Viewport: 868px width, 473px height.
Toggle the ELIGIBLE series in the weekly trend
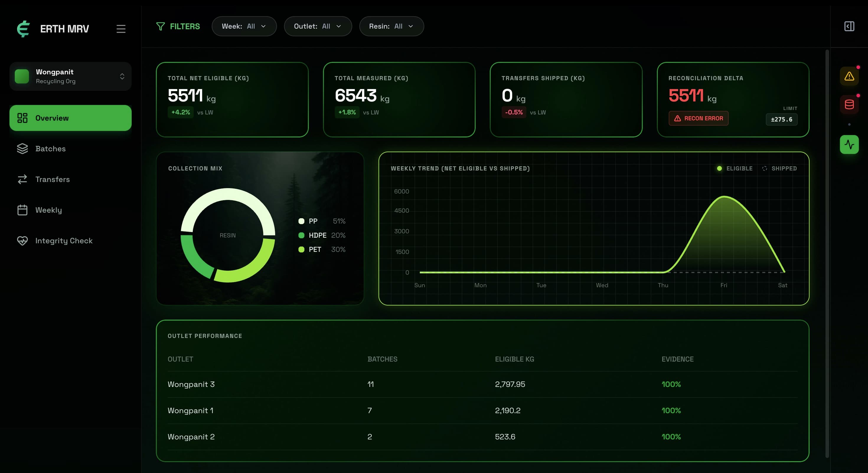click(x=735, y=168)
